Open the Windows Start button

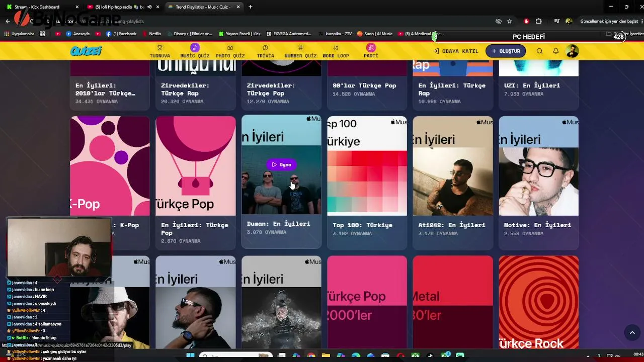pyautogui.click(x=190, y=356)
